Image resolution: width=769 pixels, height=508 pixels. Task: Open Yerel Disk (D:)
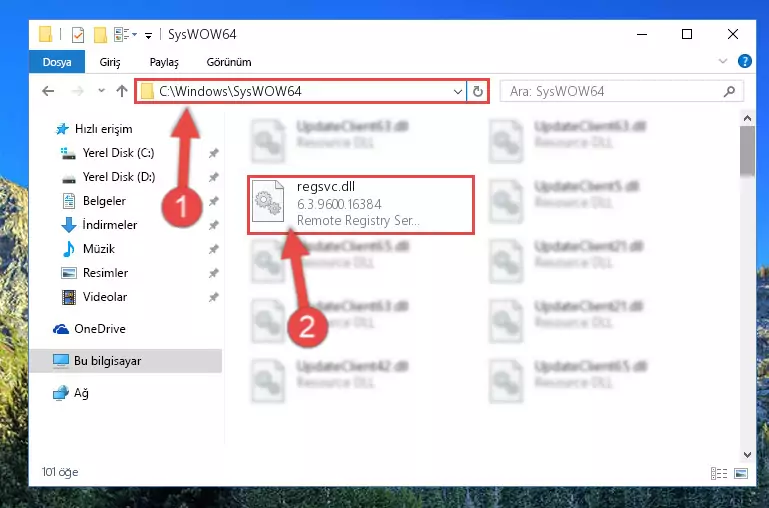119,177
